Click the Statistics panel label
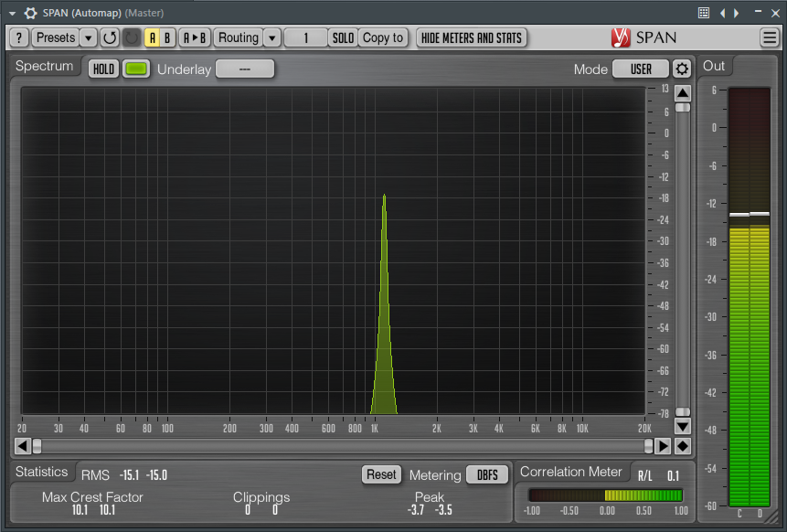The image size is (787, 532). pyautogui.click(x=41, y=472)
